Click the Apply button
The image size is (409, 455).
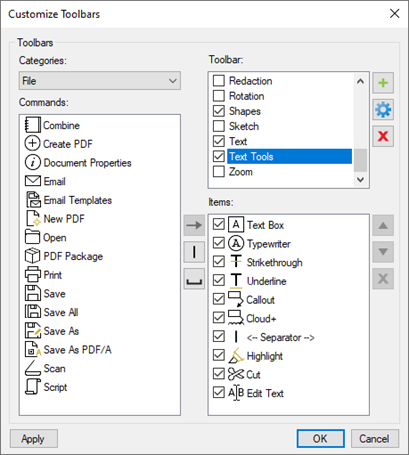[x=34, y=439]
